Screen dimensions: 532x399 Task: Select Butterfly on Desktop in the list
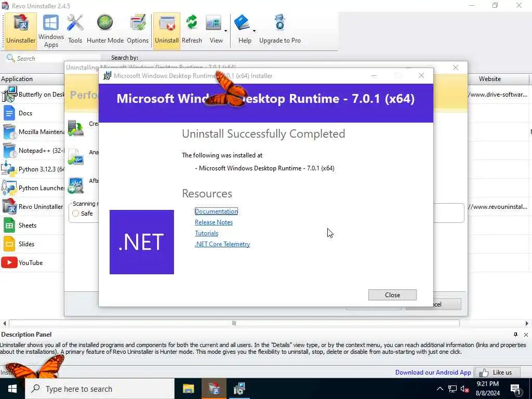pos(33,95)
